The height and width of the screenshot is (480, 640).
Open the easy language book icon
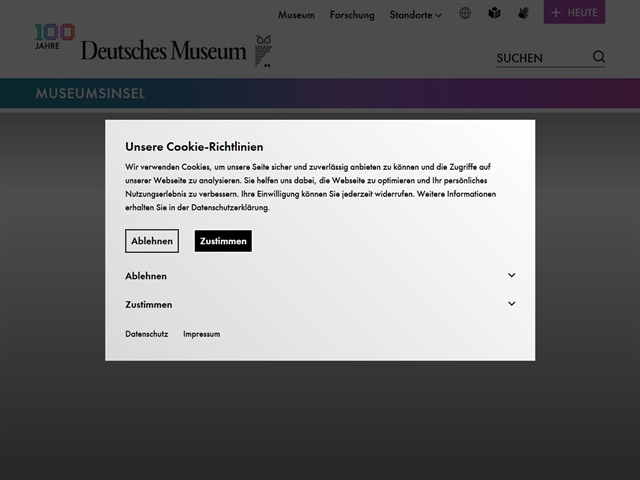pyautogui.click(x=494, y=13)
